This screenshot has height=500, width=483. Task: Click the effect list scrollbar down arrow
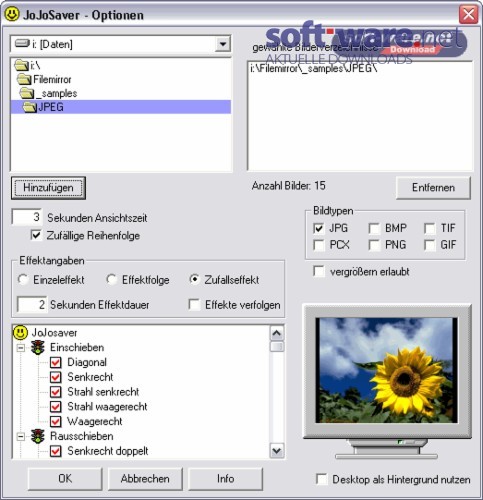277,451
